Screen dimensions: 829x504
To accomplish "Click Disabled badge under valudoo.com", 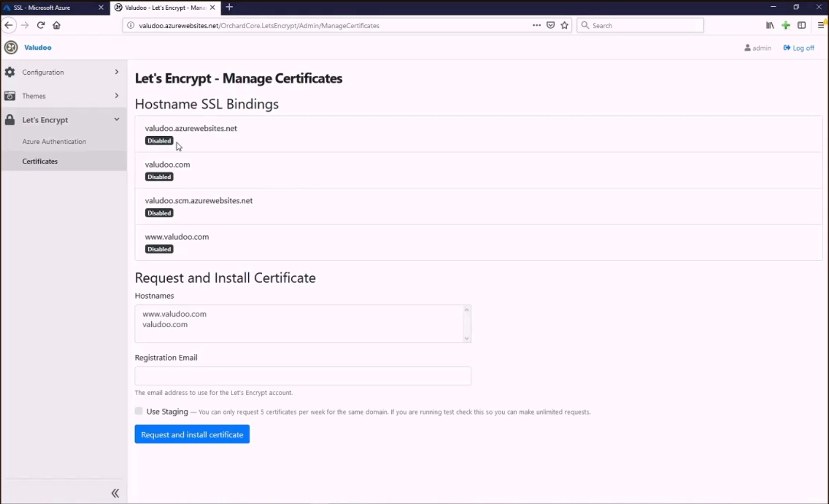I will (159, 177).
